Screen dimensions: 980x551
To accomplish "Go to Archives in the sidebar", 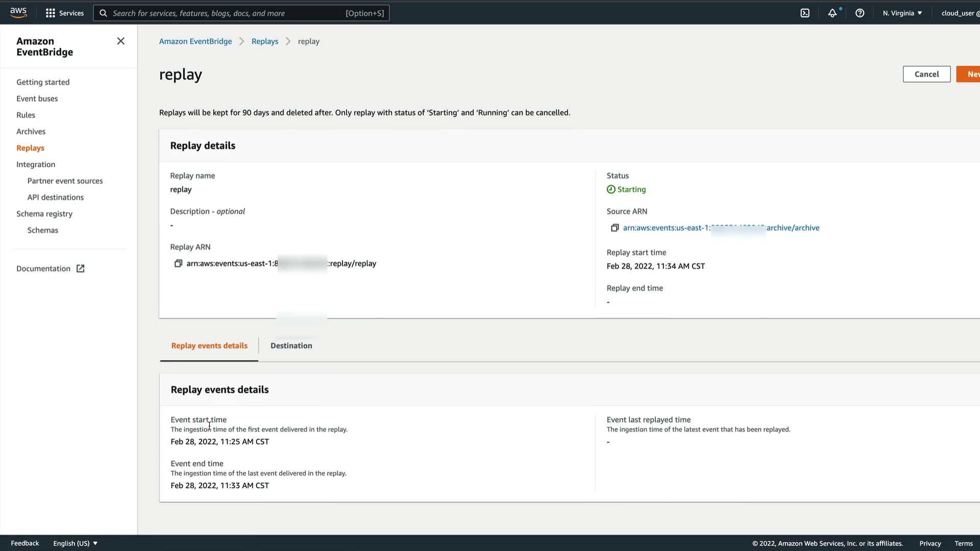I will point(31,132).
